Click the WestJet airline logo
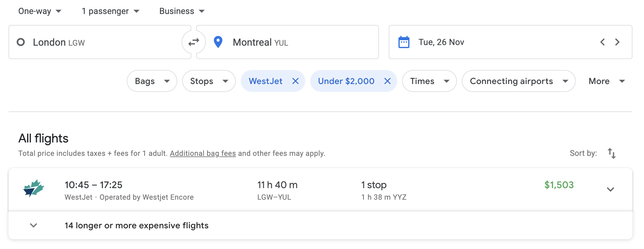The height and width of the screenshot is (249, 644). [34, 188]
